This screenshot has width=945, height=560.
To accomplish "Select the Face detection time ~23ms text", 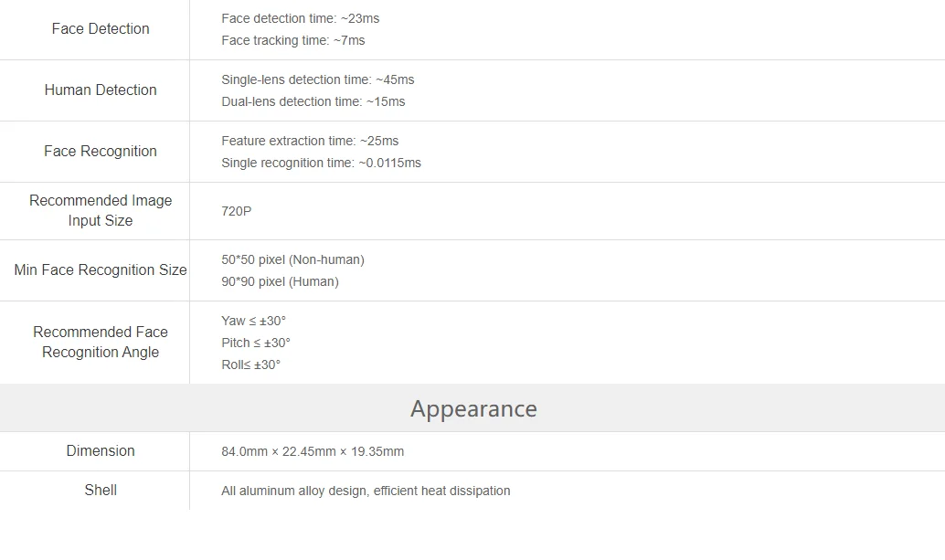I will 300,18.
